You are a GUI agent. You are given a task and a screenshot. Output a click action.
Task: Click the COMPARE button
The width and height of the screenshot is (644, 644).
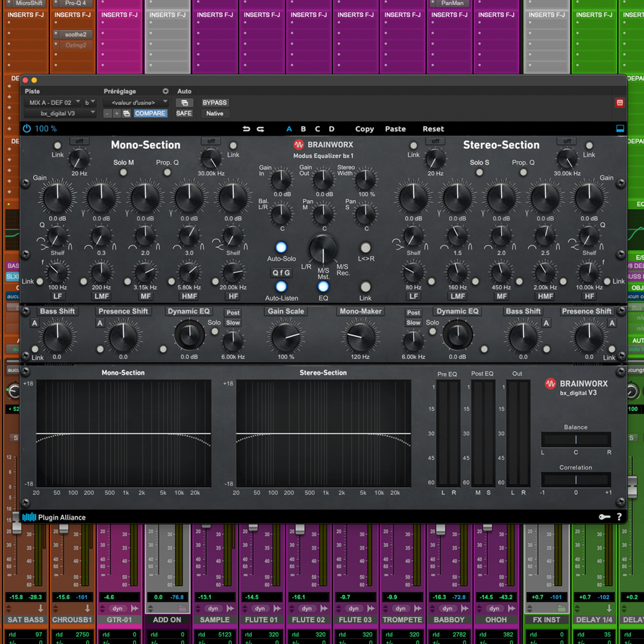point(150,113)
